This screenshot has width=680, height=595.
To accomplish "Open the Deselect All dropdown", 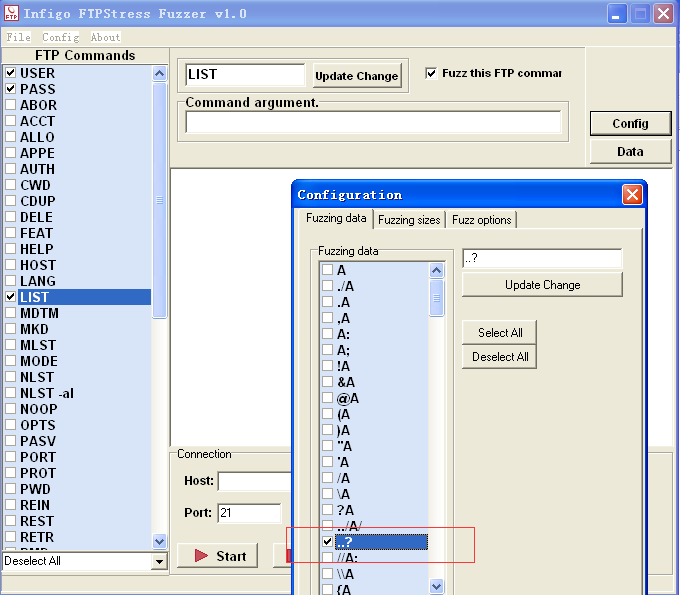I will click(x=158, y=562).
